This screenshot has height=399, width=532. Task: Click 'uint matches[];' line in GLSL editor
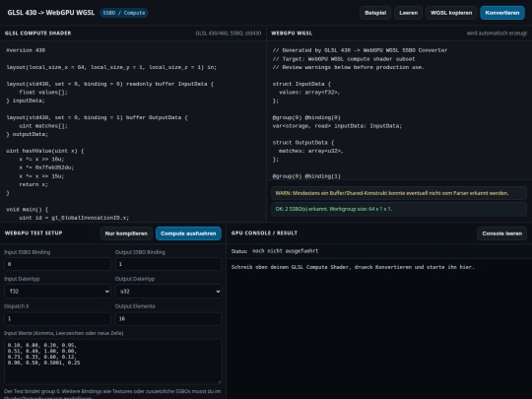click(43, 126)
